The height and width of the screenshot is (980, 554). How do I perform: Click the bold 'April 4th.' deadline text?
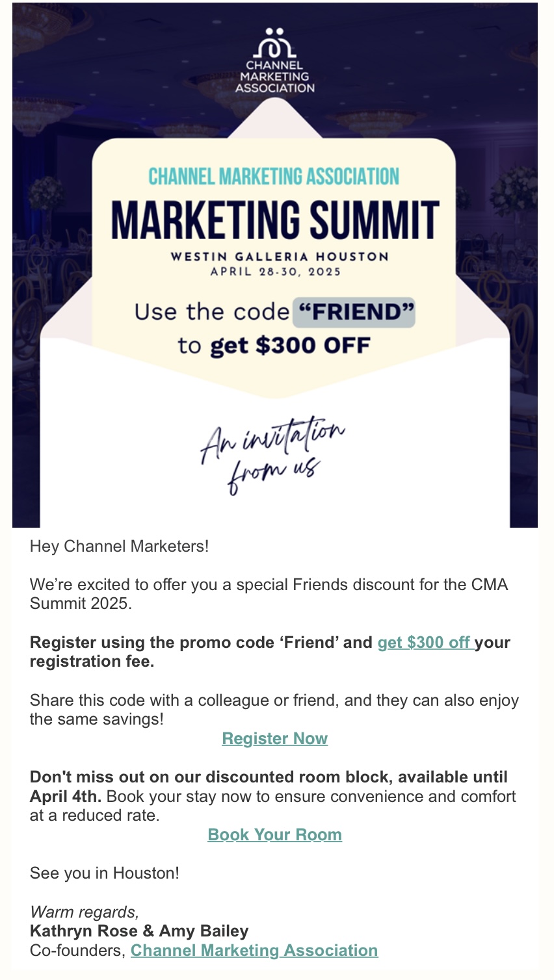(65, 797)
